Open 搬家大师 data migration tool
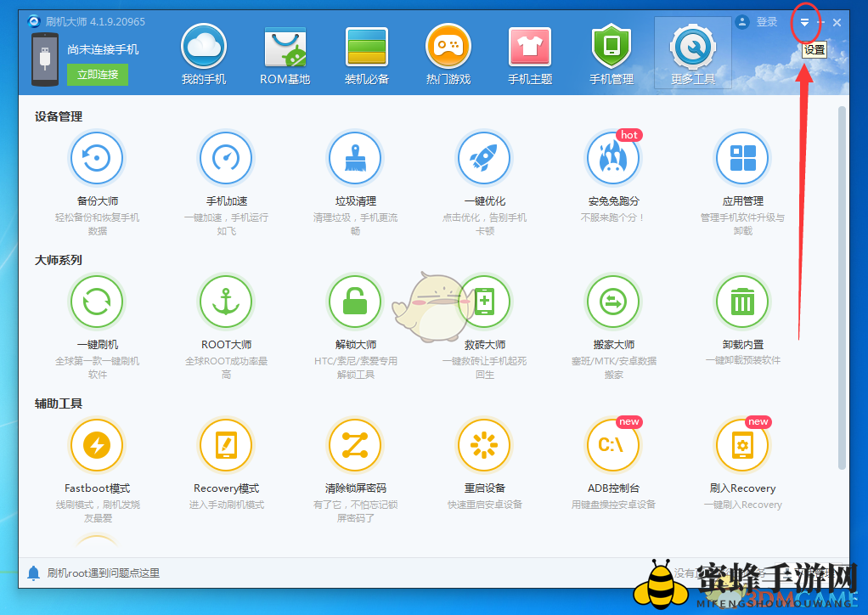The height and width of the screenshot is (615, 868). click(x=613, y=302)
